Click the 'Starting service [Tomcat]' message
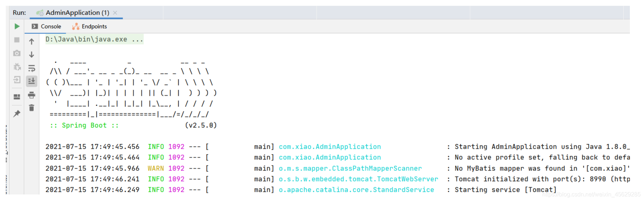 coord(505,190)
